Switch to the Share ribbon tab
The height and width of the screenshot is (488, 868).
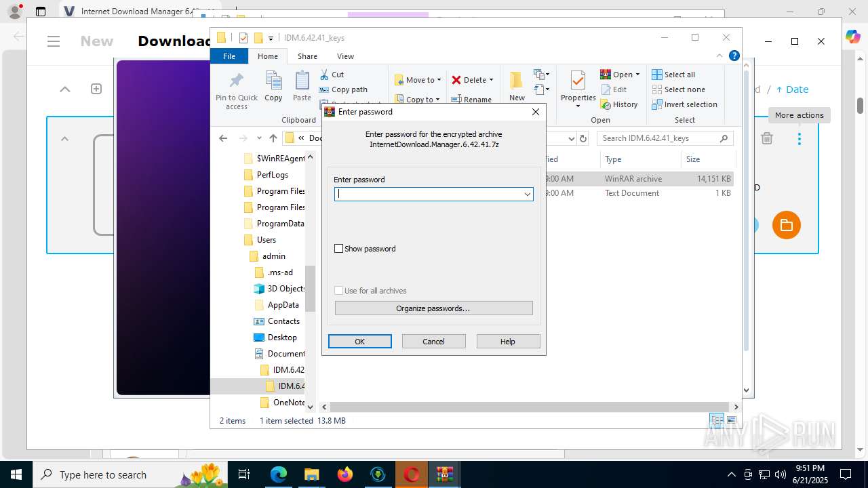pyautogui.click(x=307, y=56)
